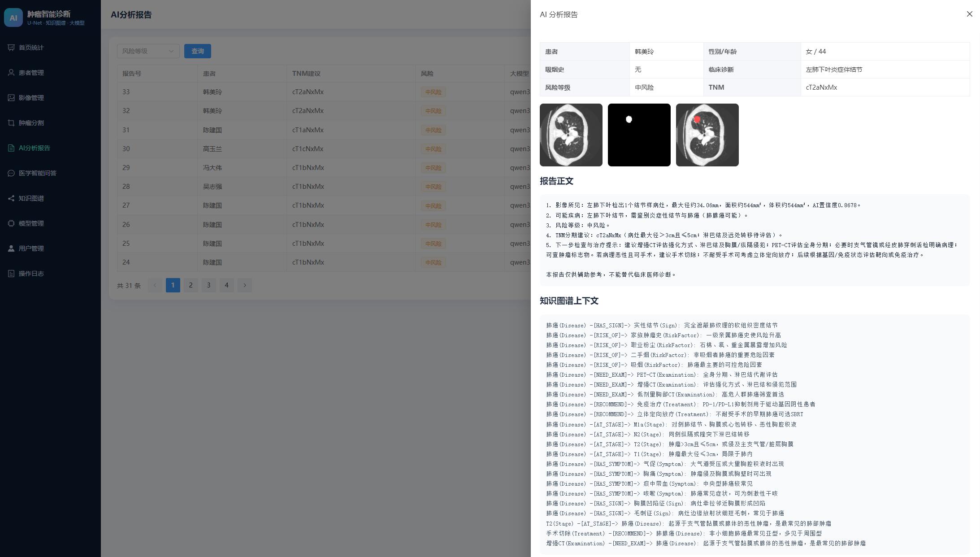
Task: Jump to page 4 in pagination
Action: [x=227, y=285]
